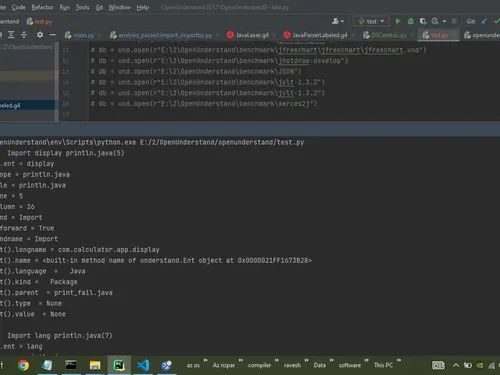The image size is (500, 375).
Task: Open Chrome from the taskbar
Action: tap(23, 365)
